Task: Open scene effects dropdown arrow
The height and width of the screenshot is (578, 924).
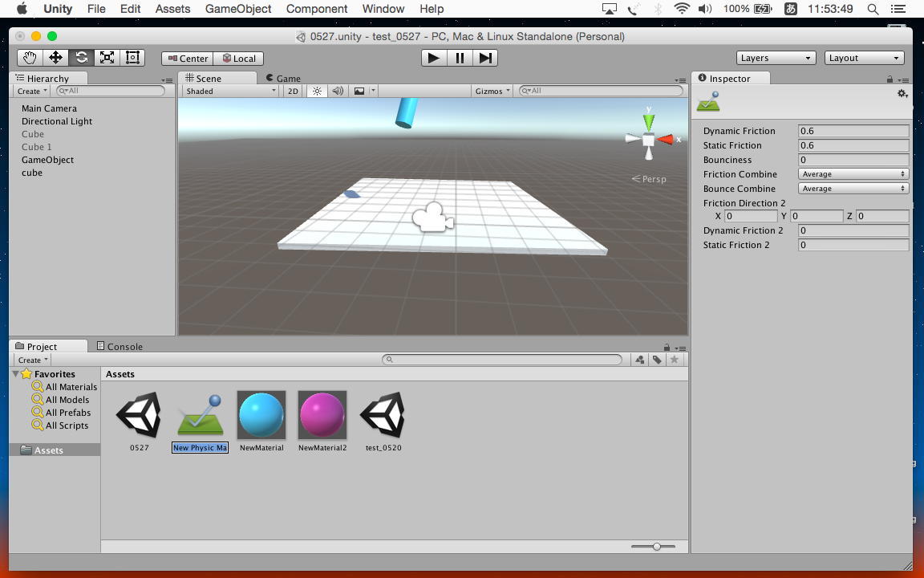Action: point(373,91)
